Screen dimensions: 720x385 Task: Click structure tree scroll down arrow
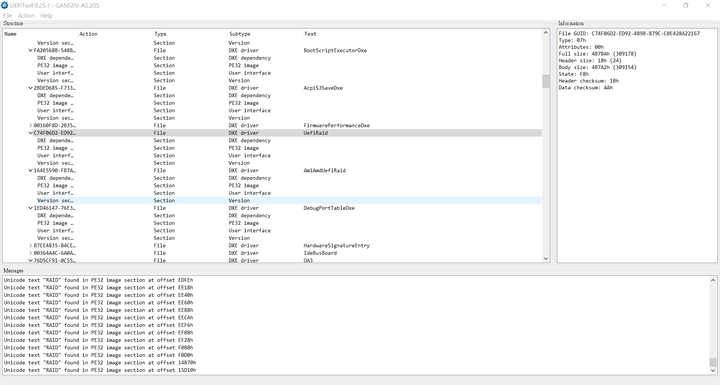[546, 259]
